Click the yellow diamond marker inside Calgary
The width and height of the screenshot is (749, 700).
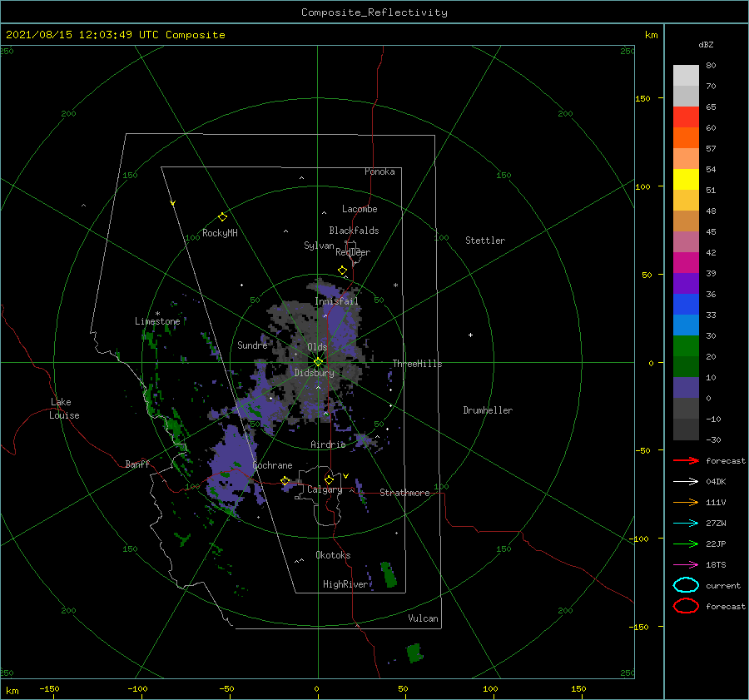pos(329,479)
